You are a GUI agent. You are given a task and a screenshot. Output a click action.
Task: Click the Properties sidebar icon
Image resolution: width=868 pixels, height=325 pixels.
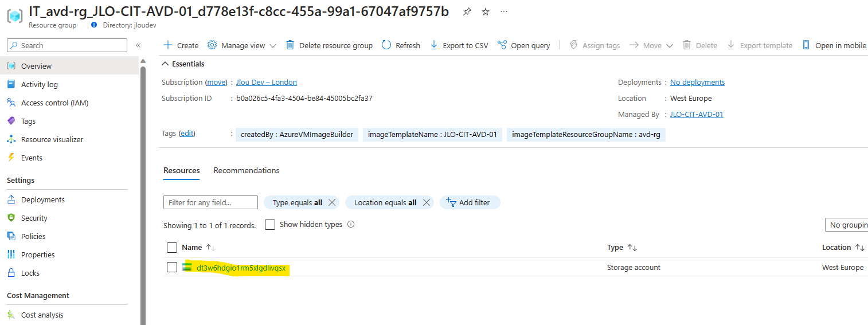11,254
